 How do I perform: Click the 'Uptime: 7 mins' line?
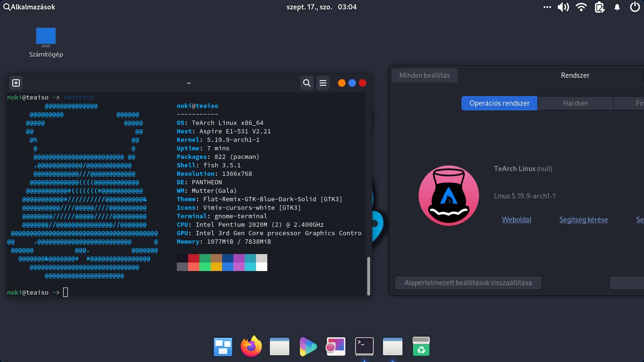(x=203, y=148)
